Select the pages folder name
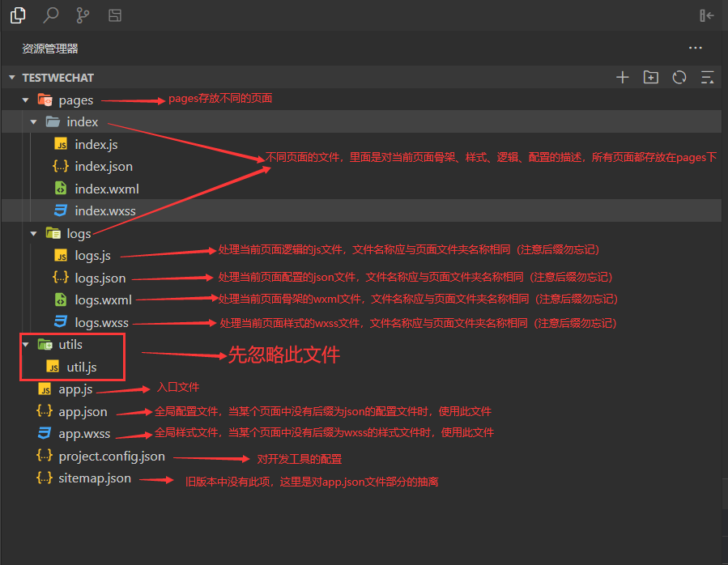Image resolution: width=728 pixels, height=565 pixels. point(75,100)
